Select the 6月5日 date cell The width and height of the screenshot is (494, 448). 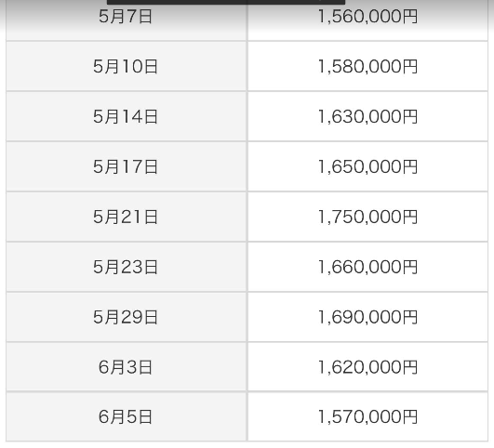coord(126,416)
